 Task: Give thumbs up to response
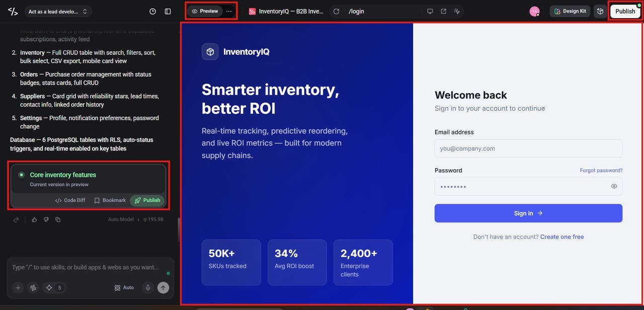tap(34, 219)
